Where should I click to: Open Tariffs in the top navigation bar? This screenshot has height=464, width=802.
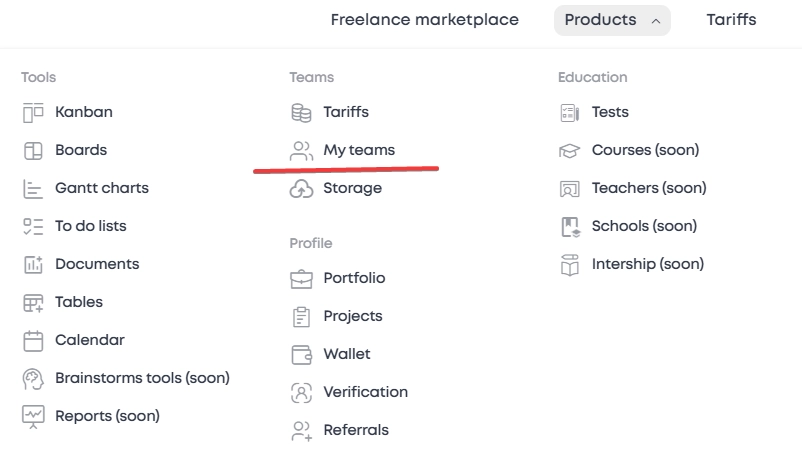pyautogui.click(x=731, y=20)
